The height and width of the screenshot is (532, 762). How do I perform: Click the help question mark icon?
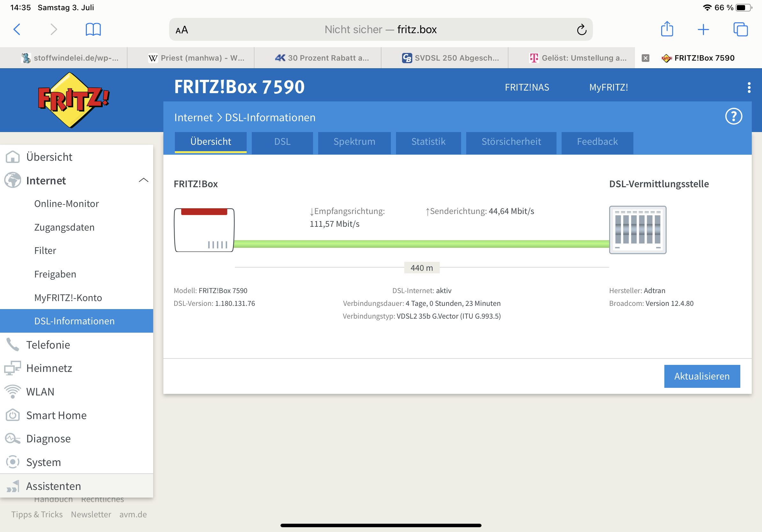pos(733,116)
